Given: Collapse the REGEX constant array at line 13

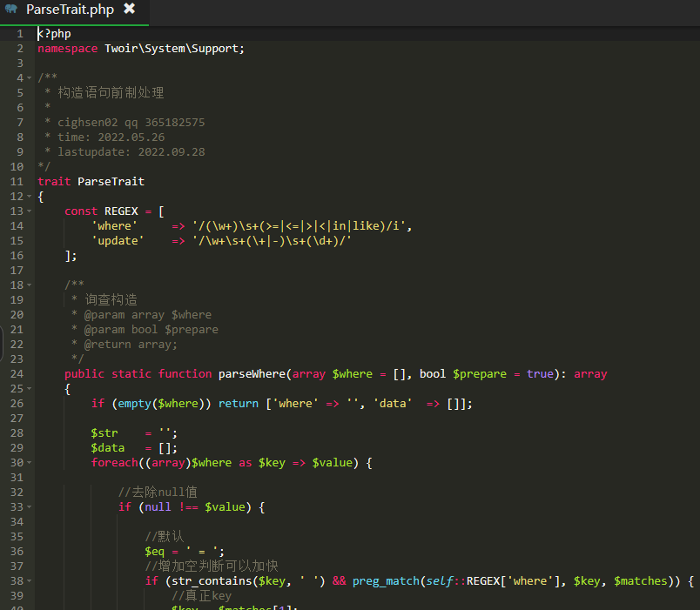Looking at the screenshot, I should 30,211.
